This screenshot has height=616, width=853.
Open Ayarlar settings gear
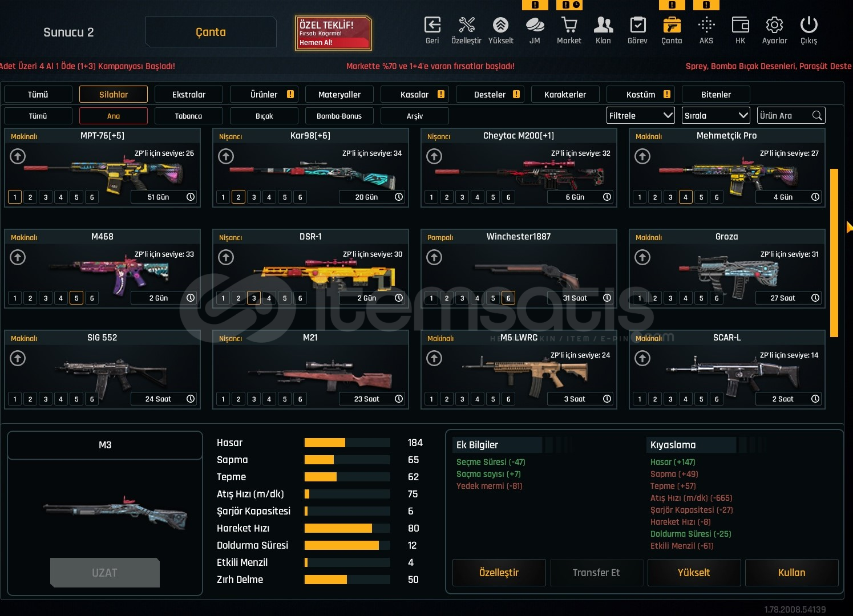click(x=774, y=25)
